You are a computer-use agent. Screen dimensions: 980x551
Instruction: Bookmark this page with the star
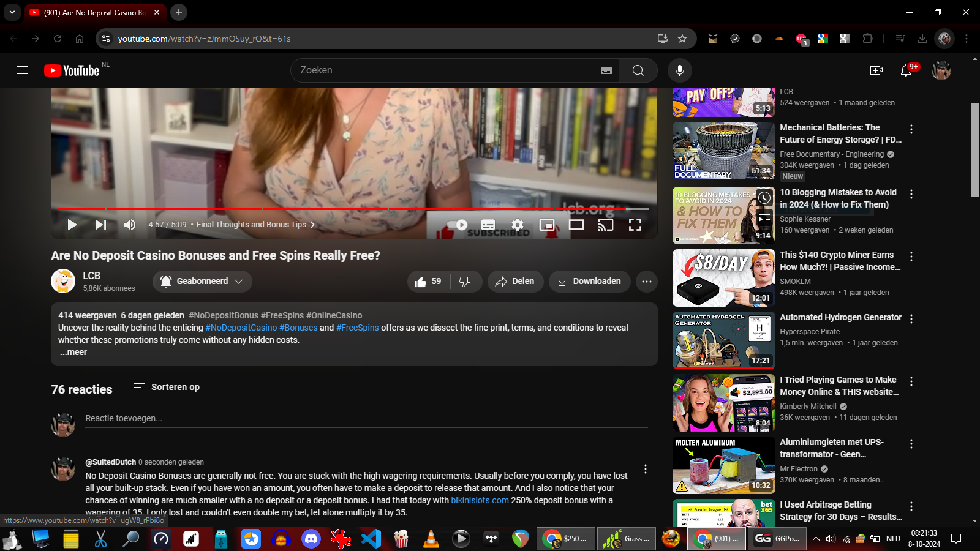pyautogui.click(x=682, y=39)
